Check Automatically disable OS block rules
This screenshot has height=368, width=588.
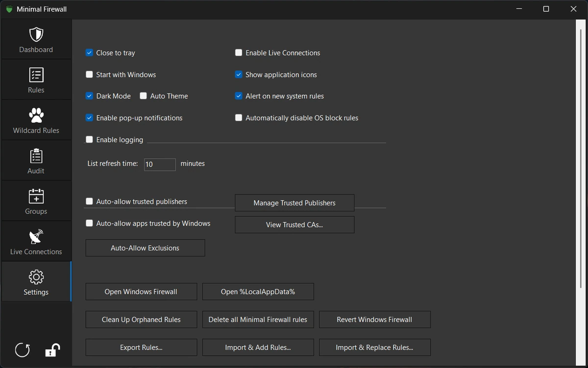[239, 118]
